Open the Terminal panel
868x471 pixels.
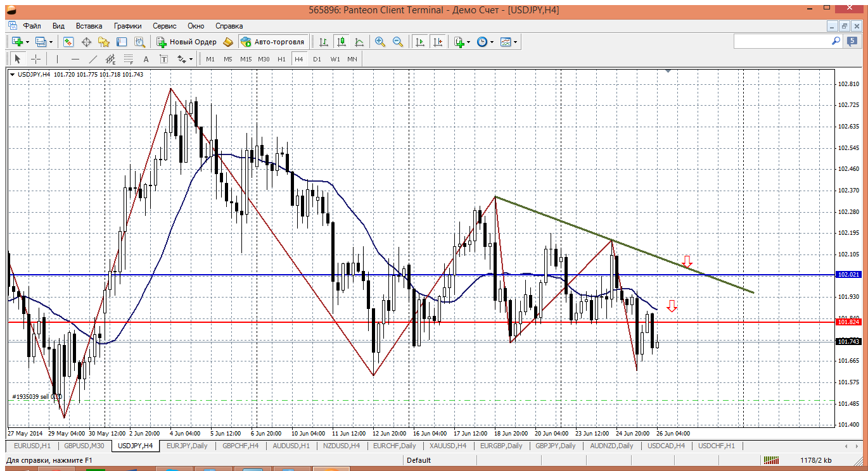[x=122, y=42]
